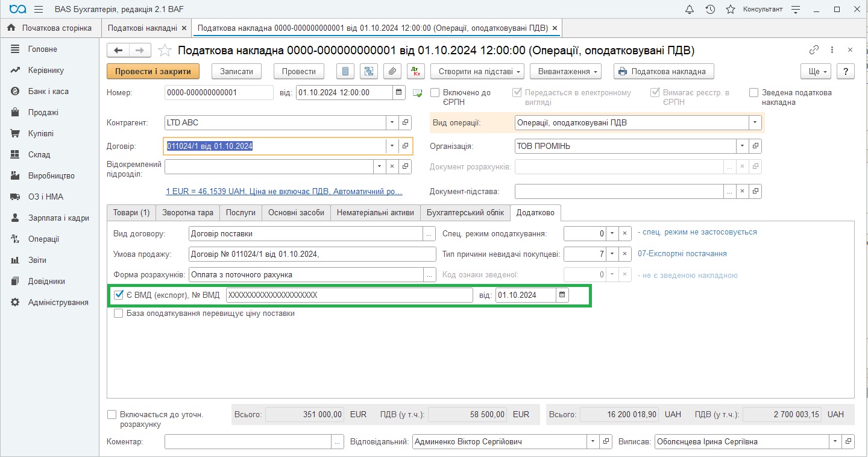This screenshot has height=457, width=868.
Task: Expand Договір dropdown list arrow
Action: [392, 146]
